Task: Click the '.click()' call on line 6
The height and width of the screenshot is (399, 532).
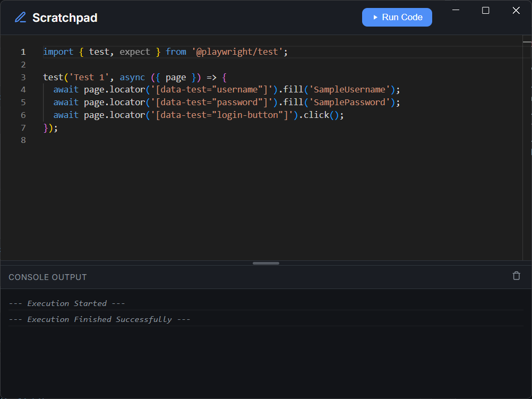Action: [x=319, y=115]
